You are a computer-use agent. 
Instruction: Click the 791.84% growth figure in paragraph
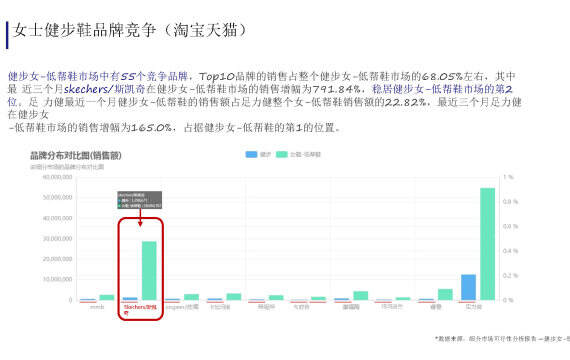coord(336,89)
